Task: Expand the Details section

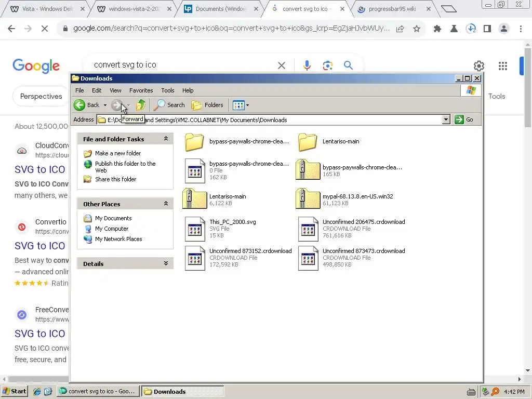Action: coord(166,263)
